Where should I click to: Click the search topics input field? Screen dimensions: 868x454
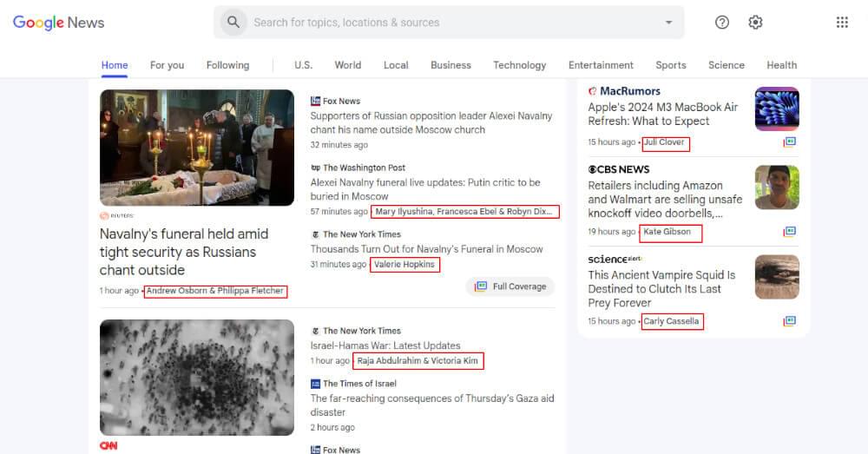point(449,23)
